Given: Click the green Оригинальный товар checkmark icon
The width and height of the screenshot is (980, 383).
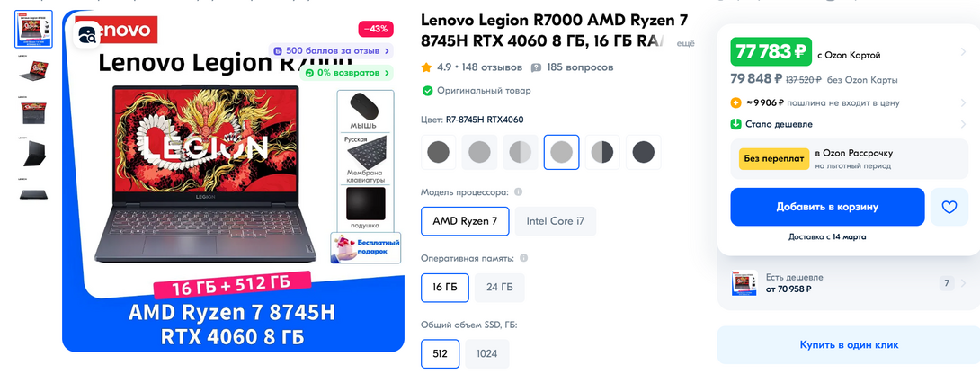Looking at the screenshot, I should pyautogui.click(x=427, y=91).
